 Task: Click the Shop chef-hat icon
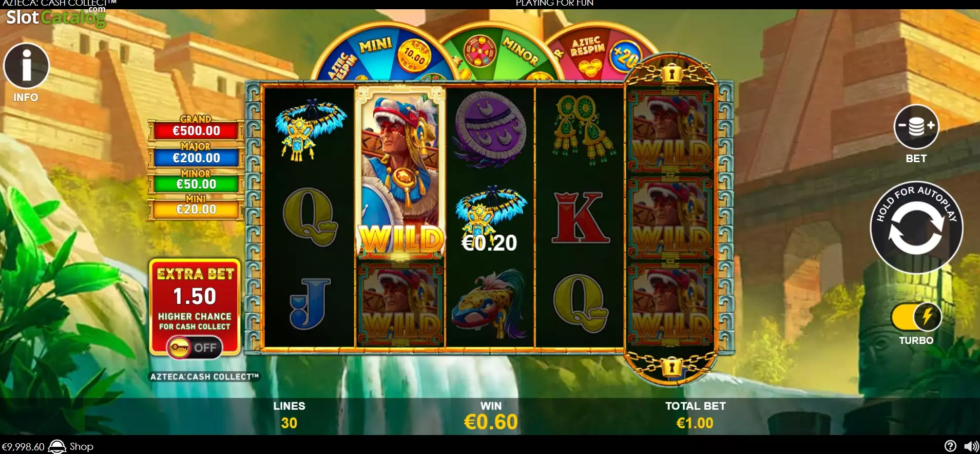pos(57,446)
